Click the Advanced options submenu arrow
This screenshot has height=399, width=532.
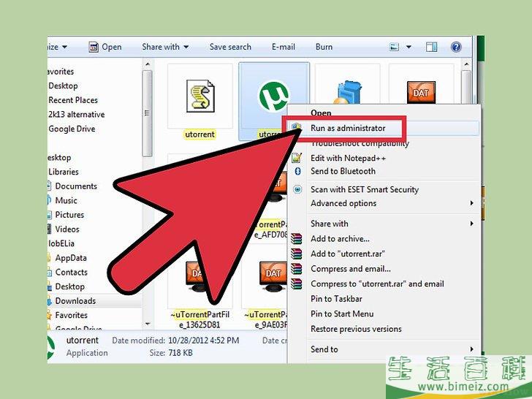(x=471, y=203)
